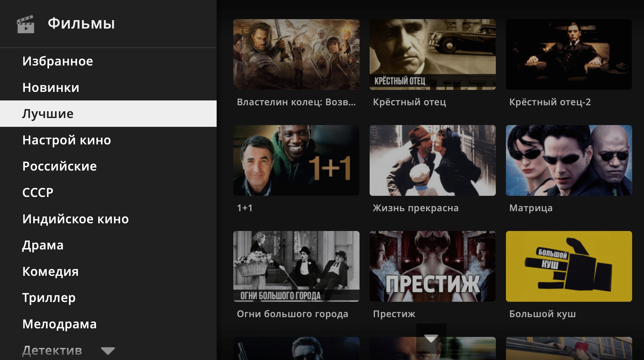The width and height of the screenshot is (644, 360).
Task: Choose the Российские category
Action: tap(108, 166)
